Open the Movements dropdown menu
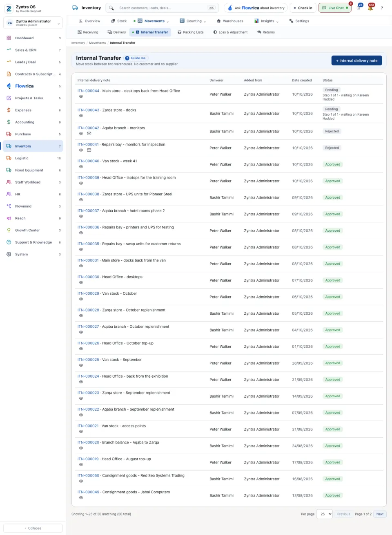The width and height of the screenshot is (392, 535). (153, 21)
